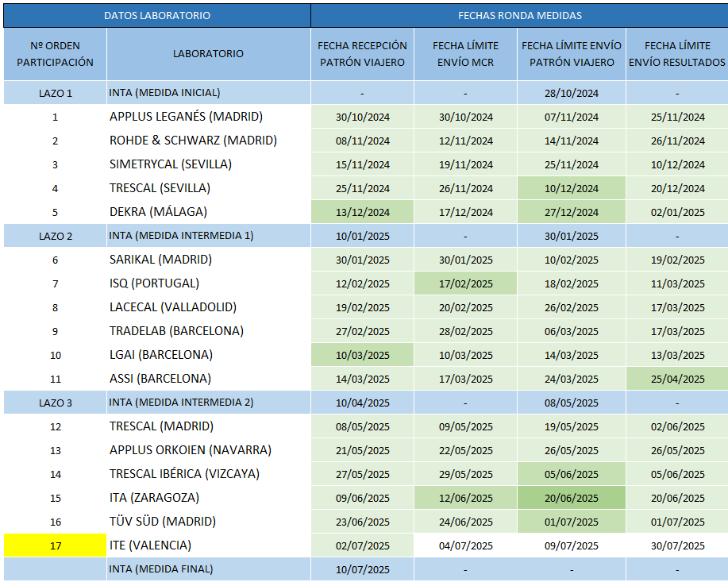Screen dimensions: 728x582
Task: Click the LAZO 1 row label
Action: (56, 93)
